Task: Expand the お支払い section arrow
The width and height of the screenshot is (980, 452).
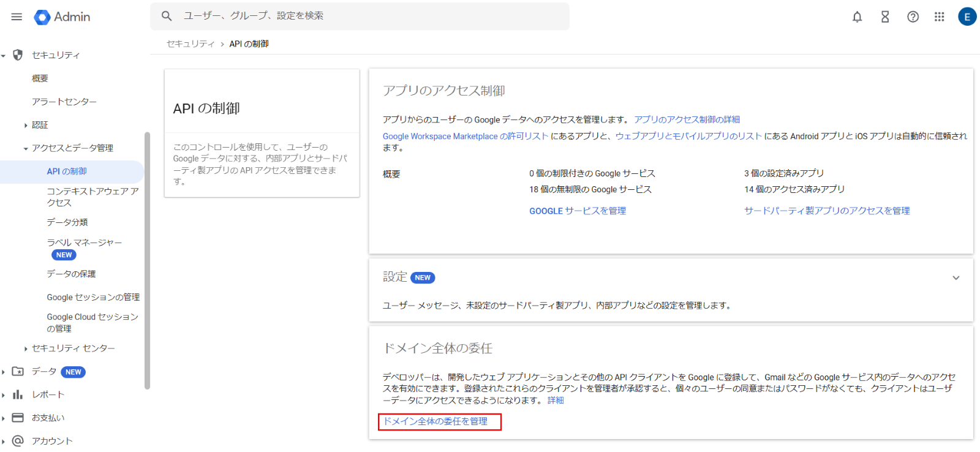Action: pyautogui.click(x=4, y=418)
